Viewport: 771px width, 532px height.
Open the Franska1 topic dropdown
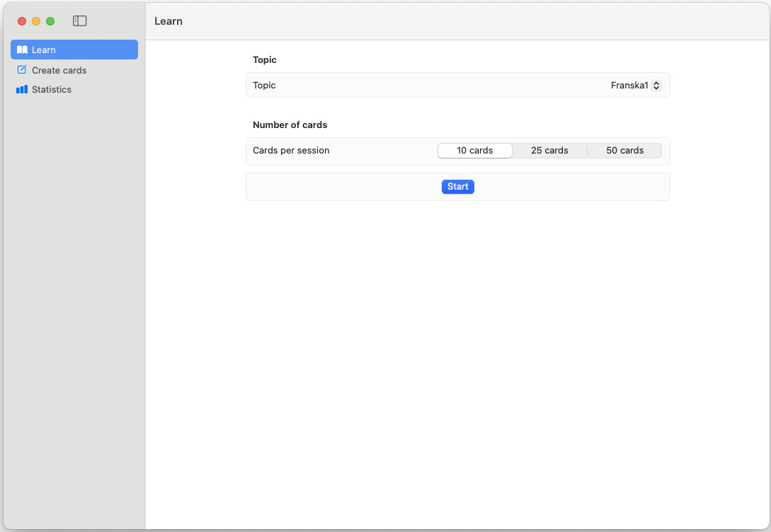pos(630,86)
